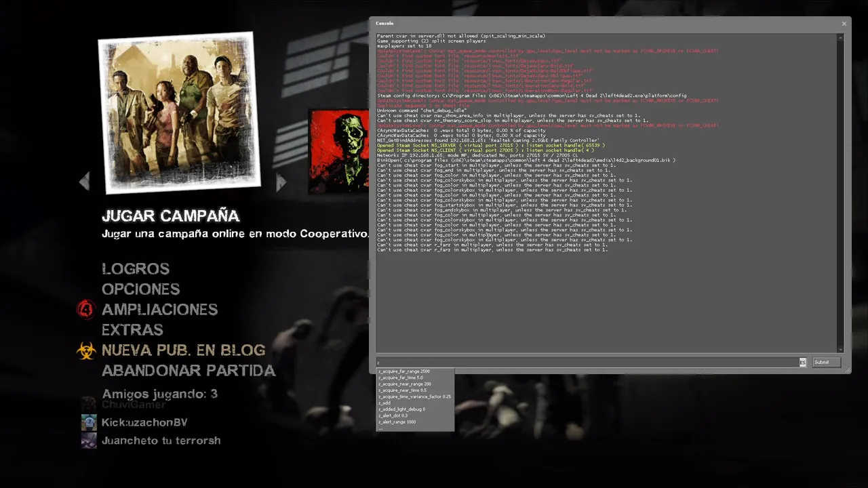This screenshot has width=868, height=488.
Task: Click the yellow NS_CLIENT socket log line
Action: [486, 150]
